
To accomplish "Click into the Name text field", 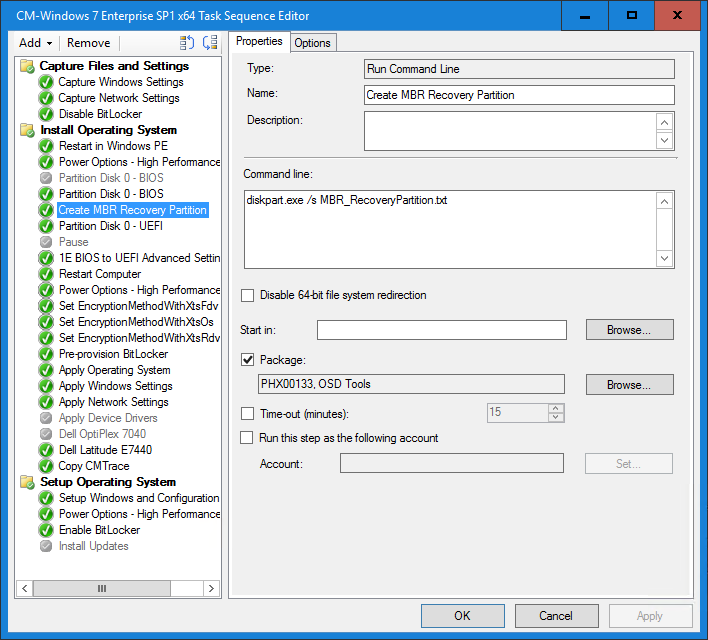I will pyautogui.click(x=519, y=95).
